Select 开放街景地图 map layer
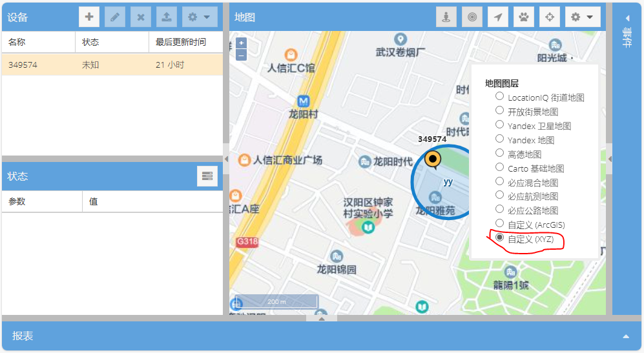 point(499,110)
